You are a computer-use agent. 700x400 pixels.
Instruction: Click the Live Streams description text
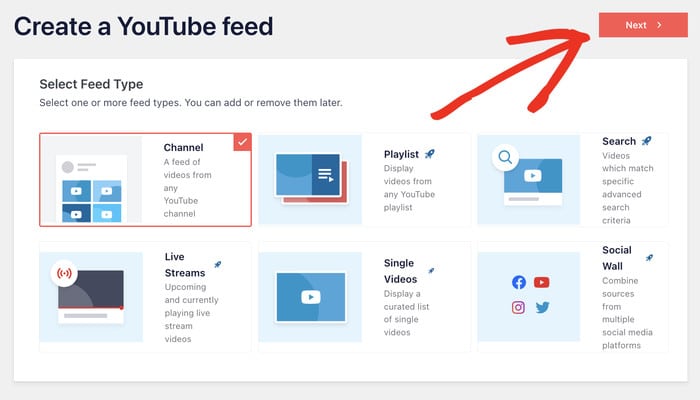coord(191,312)
